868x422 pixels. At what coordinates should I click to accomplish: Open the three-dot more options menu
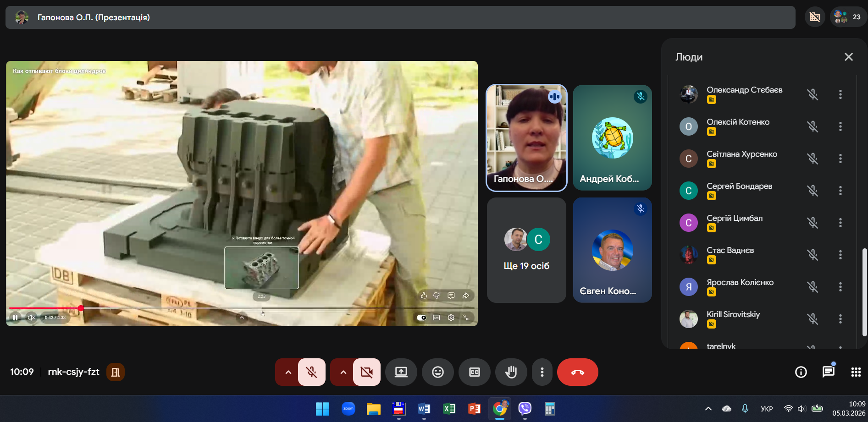[x=542, y=372]
